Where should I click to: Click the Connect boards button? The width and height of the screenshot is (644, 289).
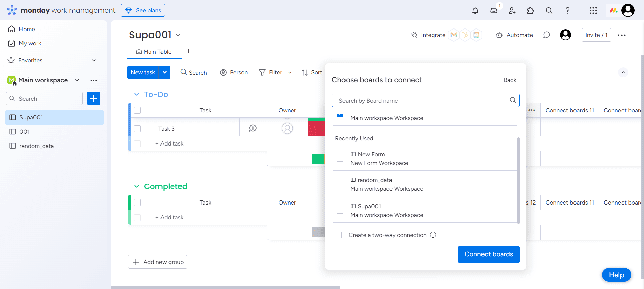[x=489, y=254]
